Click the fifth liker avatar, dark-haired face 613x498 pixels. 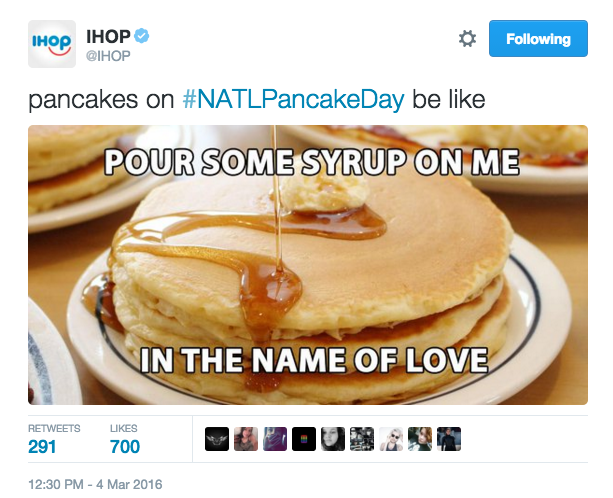coord(333,439)
